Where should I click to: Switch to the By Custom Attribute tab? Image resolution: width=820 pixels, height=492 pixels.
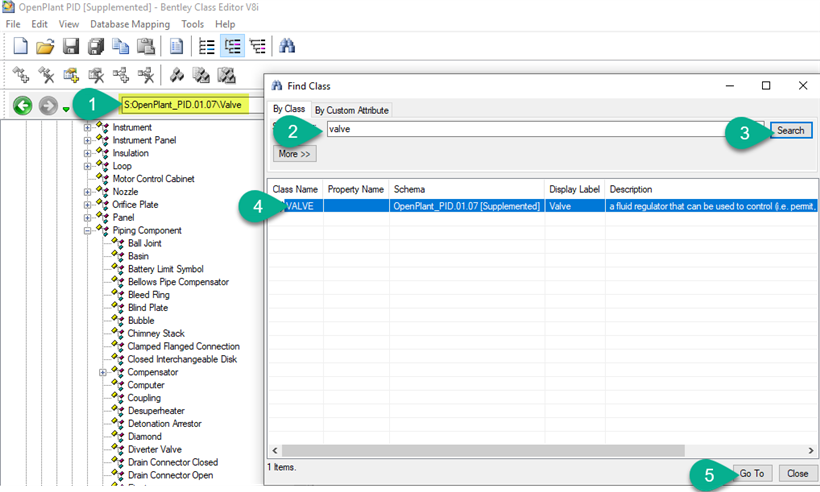click(x=351, y=110)
